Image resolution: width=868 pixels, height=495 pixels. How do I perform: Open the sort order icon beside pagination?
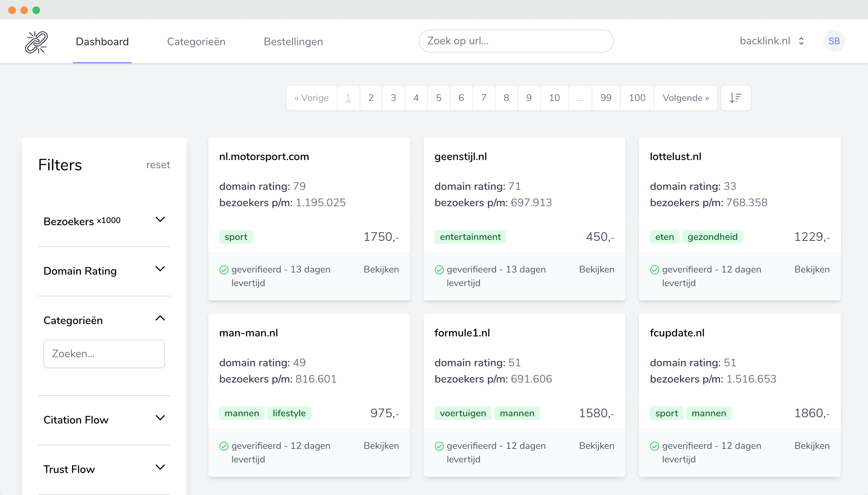click(x=735, y=98)
